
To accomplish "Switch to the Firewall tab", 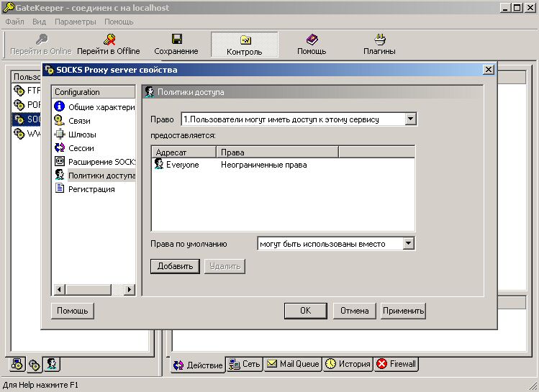I will point(396,364).
